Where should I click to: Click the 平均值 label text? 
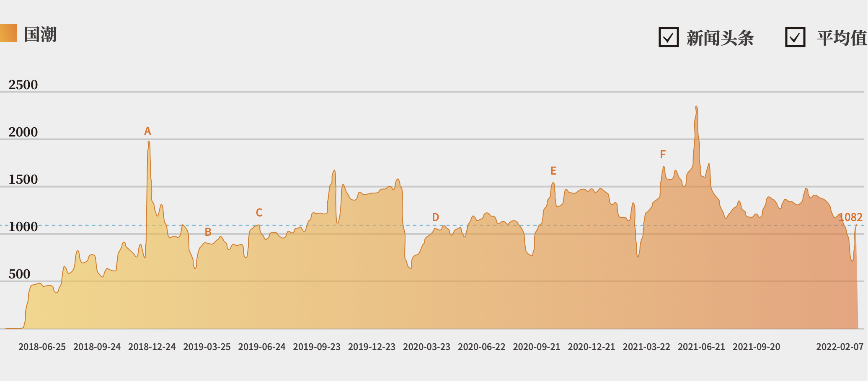click(842, 38)
